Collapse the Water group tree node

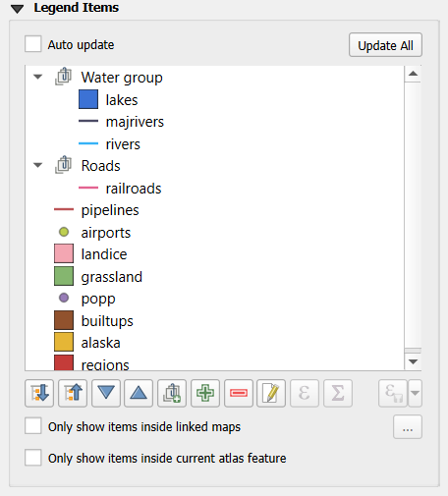[x=38, y=78]
